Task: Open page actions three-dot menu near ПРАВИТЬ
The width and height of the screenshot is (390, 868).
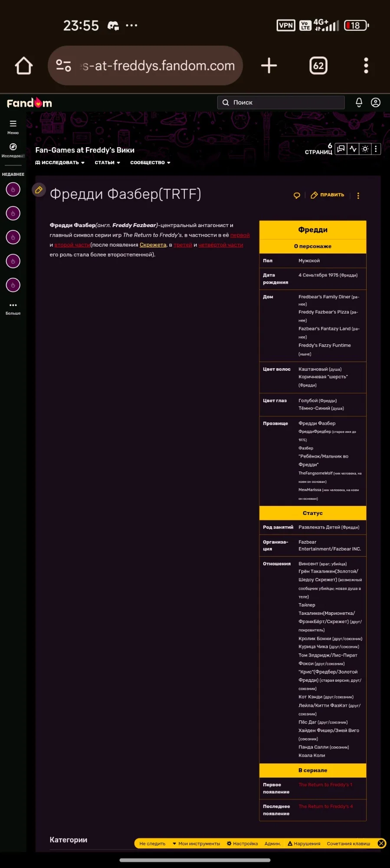Action: (x=358, y=195)
